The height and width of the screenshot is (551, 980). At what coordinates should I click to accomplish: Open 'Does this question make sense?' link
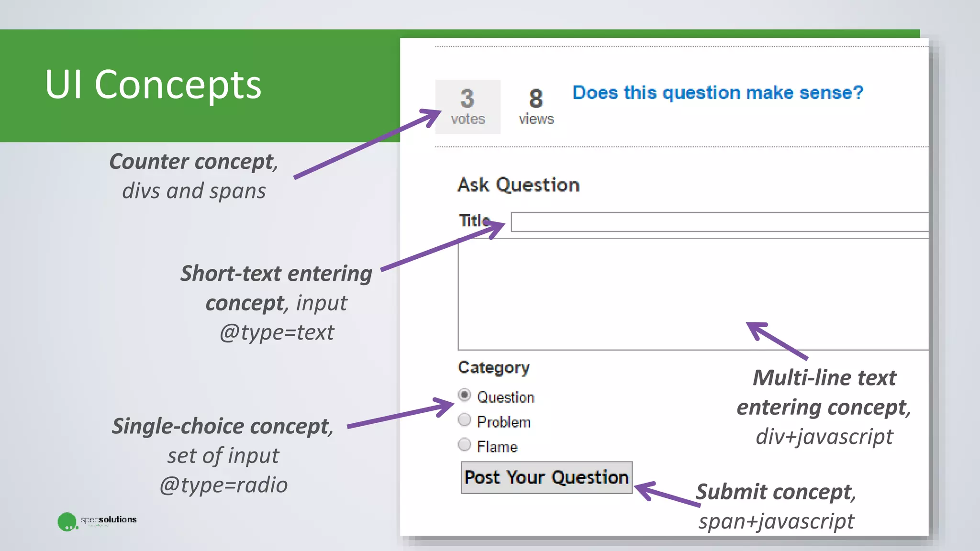[x=718, y=92]
